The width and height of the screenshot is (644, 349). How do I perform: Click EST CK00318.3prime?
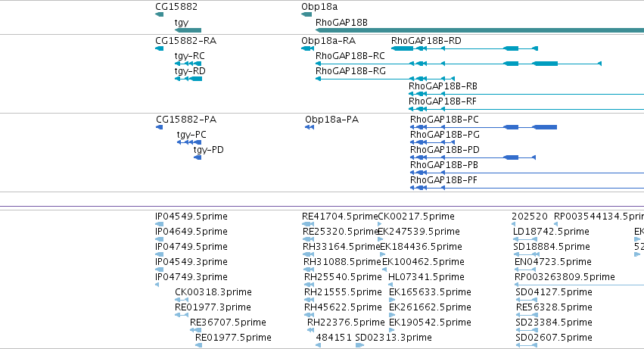pos(213,293)
